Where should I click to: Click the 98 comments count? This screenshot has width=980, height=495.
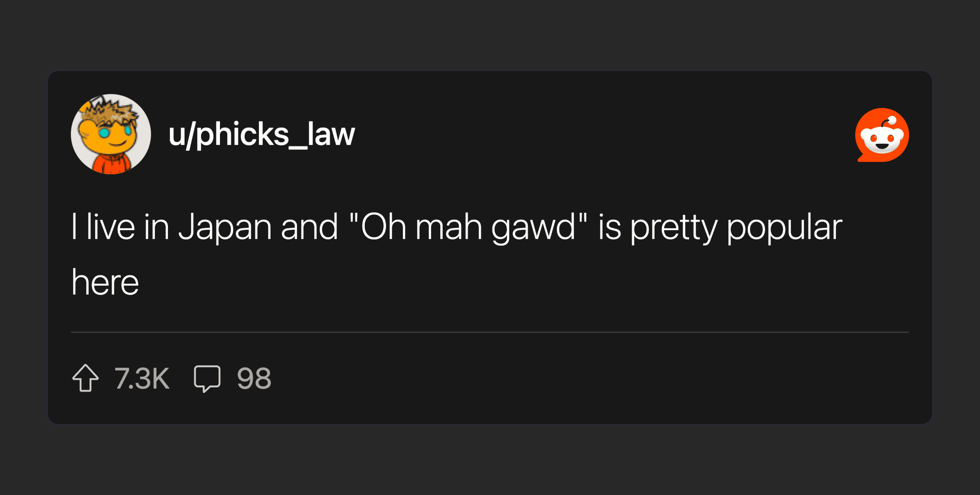point(254,378)
